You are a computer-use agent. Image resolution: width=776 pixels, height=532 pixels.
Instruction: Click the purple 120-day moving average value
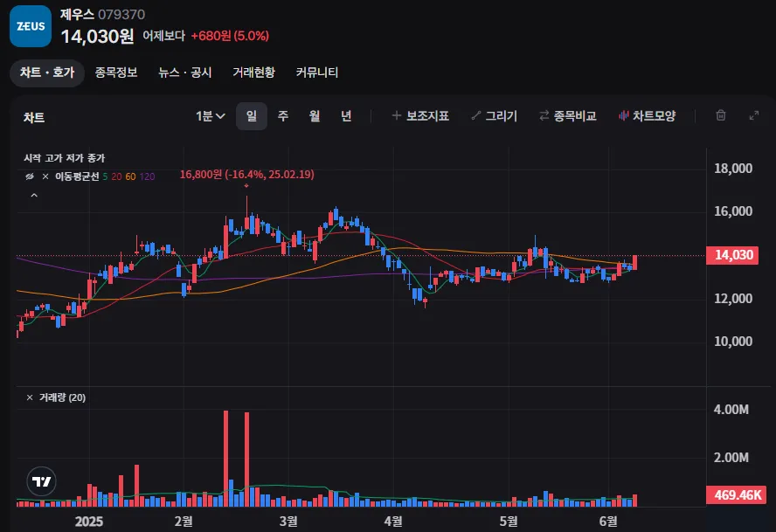click(x=147, y=176)
